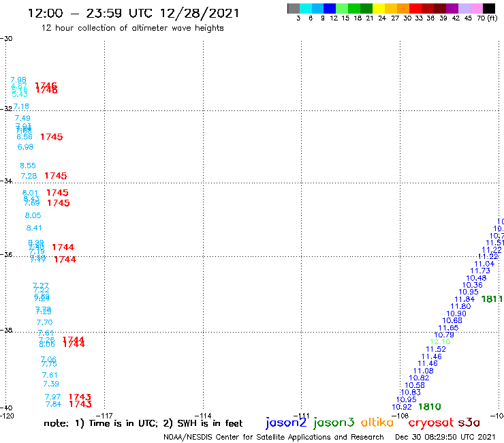The width and height of the screenshot is (504, 443).
Task: Click the jason2 value 11.73
Action: tap(480, 271)
